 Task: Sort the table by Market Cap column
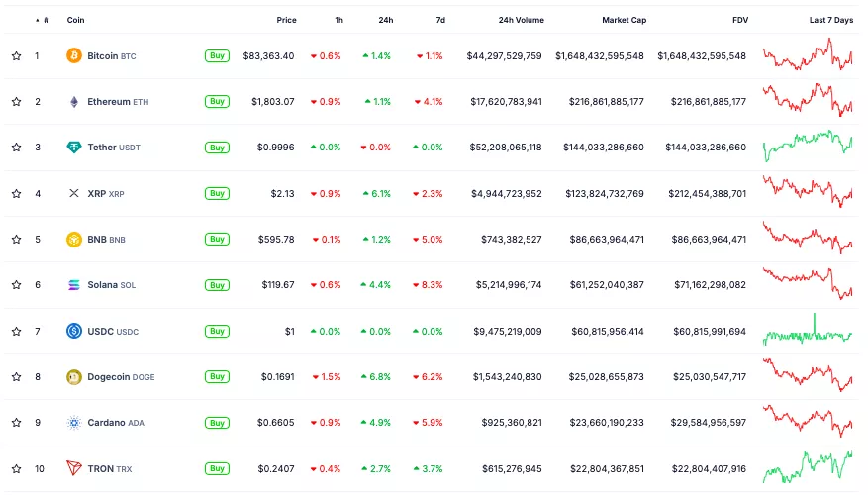pos(624,20)
